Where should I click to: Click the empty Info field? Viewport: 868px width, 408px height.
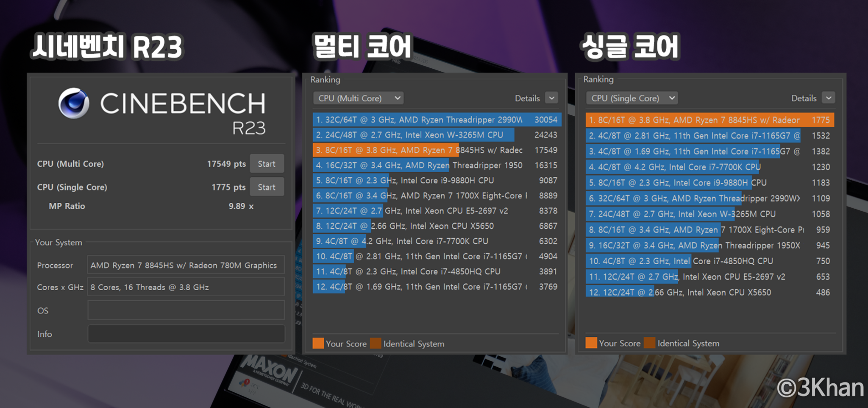[x=186, y=334]
